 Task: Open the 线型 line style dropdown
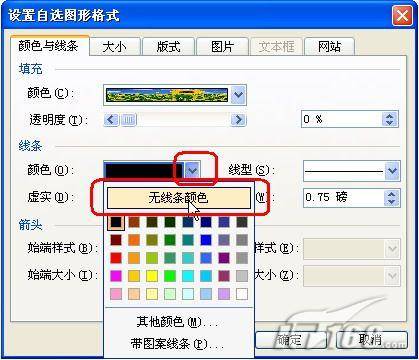392,171
